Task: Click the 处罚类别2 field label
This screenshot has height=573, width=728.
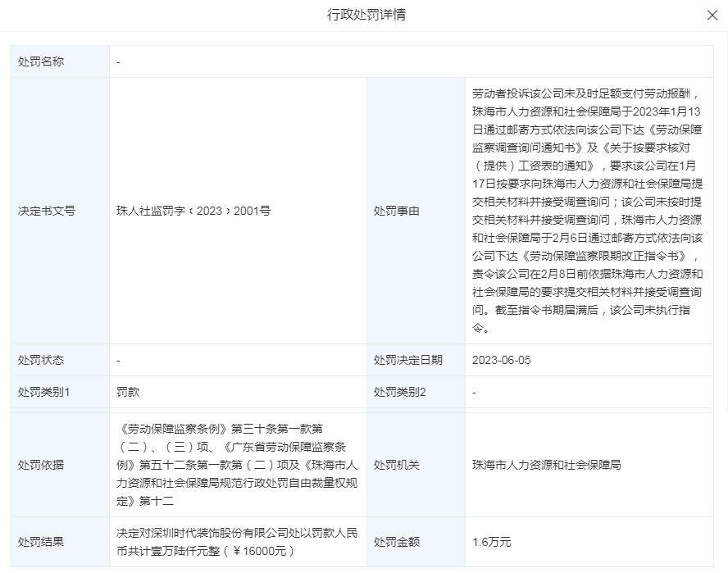Action: [x=400, y=392]
